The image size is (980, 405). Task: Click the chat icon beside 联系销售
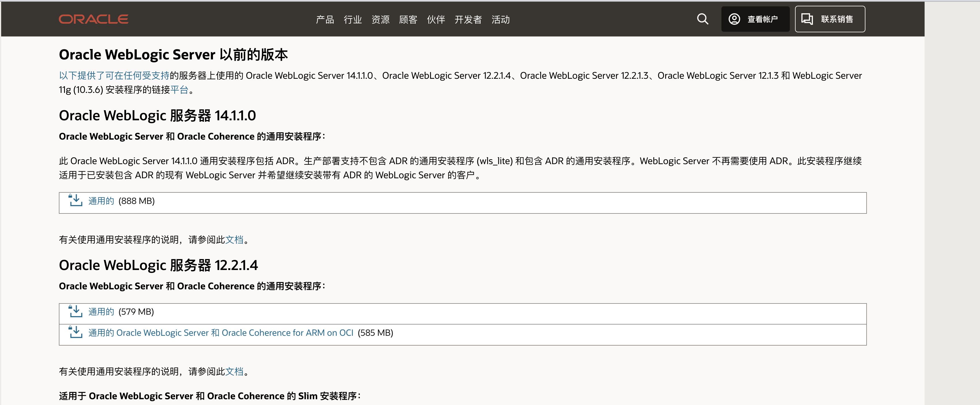[x=807, y=19]
